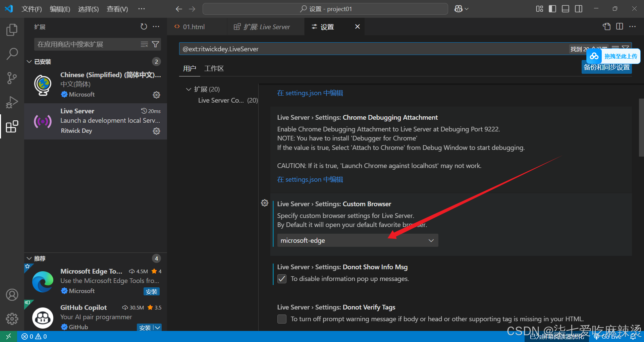644x342 pixels.
Task: Collapse the 已安装 extensions section
Action: click(29, 61)
